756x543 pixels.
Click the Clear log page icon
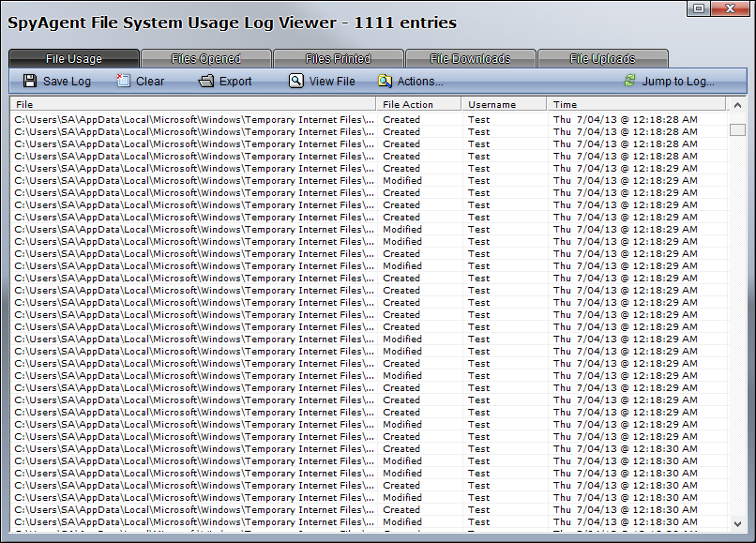[x=123, y=82]
